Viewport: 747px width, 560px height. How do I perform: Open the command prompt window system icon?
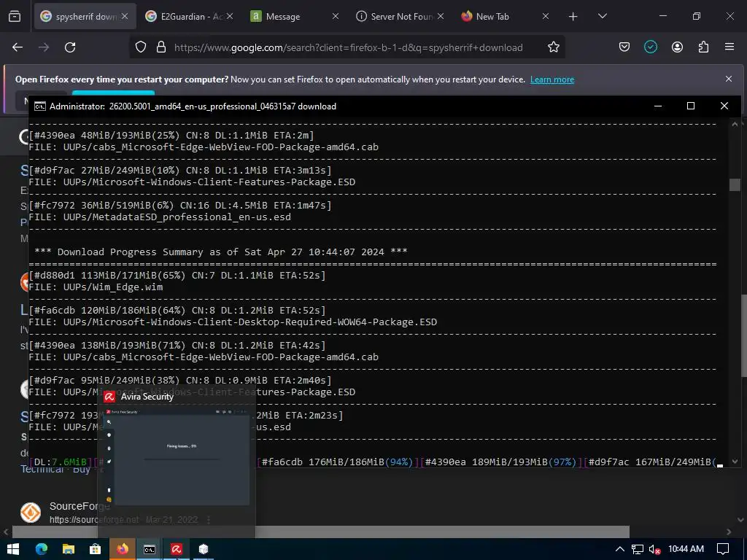pyautogui.click(x=40, y=106)
